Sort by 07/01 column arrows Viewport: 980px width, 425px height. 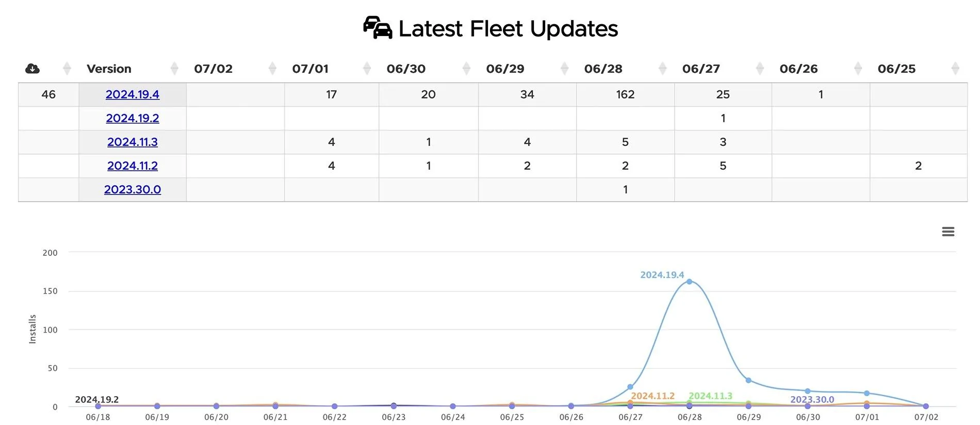367,68
